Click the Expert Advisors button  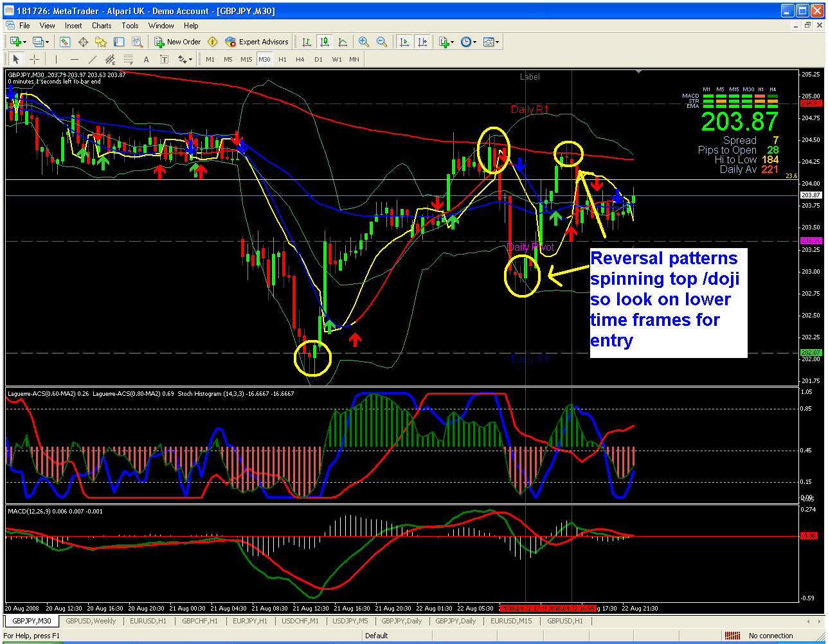pos(257,42)
